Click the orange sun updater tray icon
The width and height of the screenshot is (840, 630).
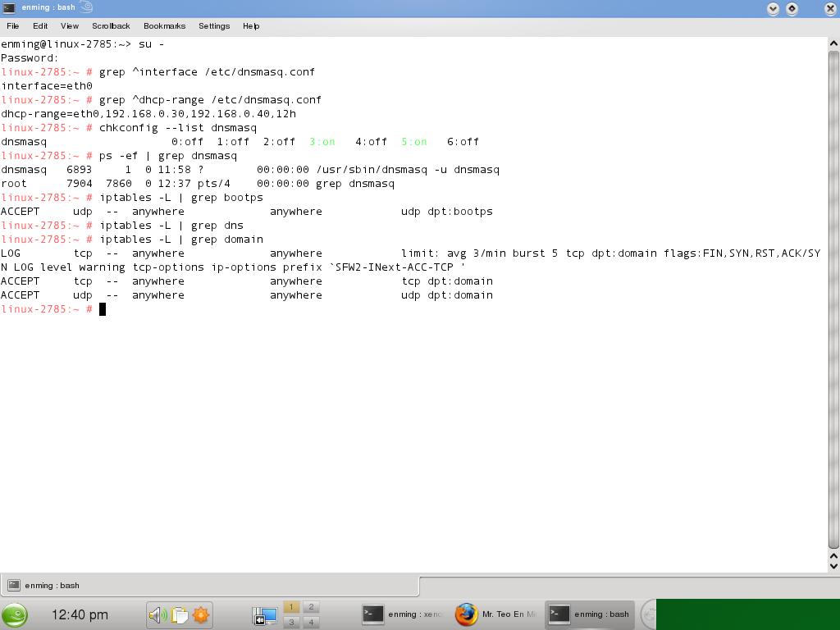coord(201,615)
